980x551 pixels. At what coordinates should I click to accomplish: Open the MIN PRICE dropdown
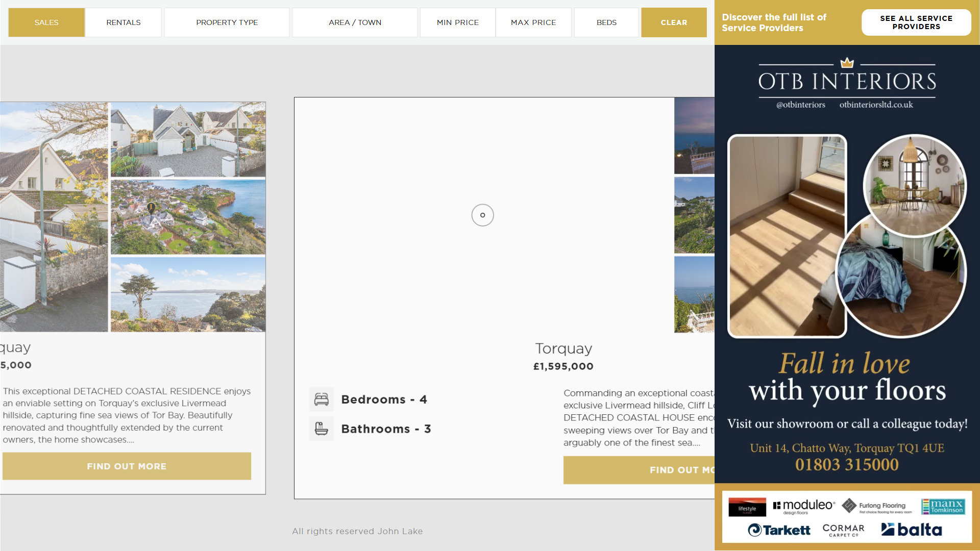click(457, 22)
